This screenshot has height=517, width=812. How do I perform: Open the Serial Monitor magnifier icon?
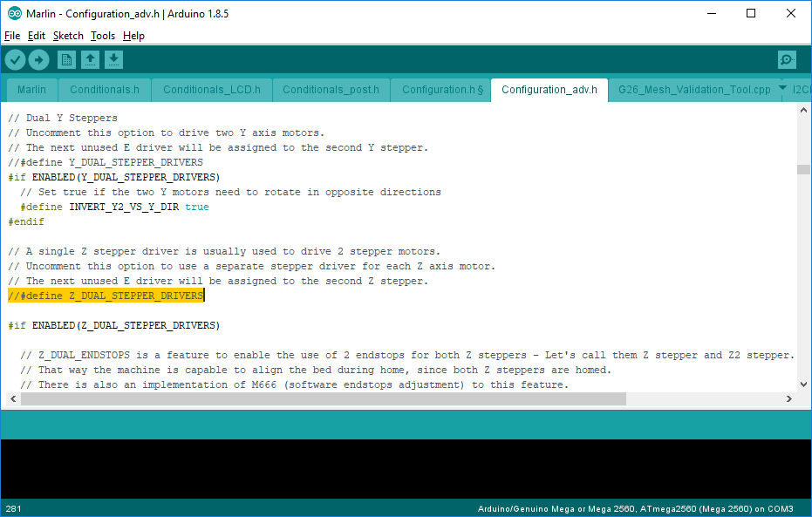pyautogui.click(x=787, y=59)
